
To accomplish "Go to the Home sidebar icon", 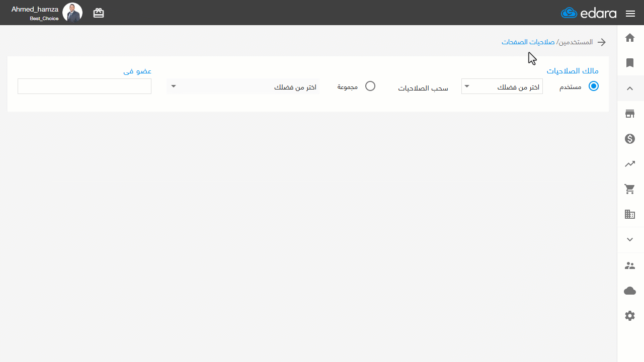I will tap(630, 38).
